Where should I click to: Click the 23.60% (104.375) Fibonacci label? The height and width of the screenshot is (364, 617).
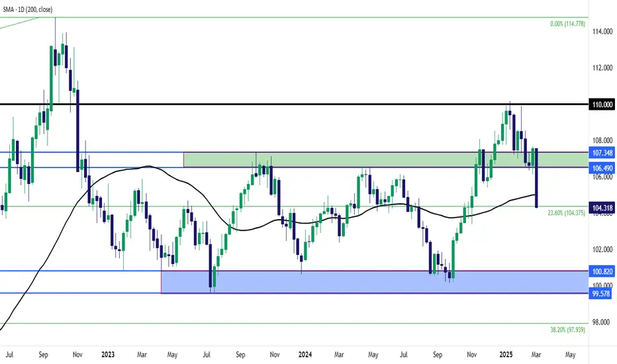(x=566, y=213)
